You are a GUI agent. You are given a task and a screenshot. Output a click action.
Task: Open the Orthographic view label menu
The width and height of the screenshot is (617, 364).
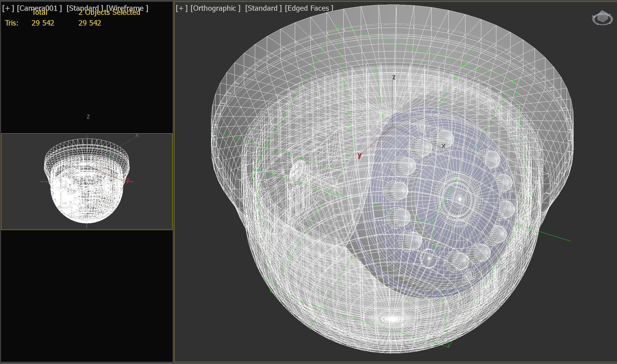215,8
